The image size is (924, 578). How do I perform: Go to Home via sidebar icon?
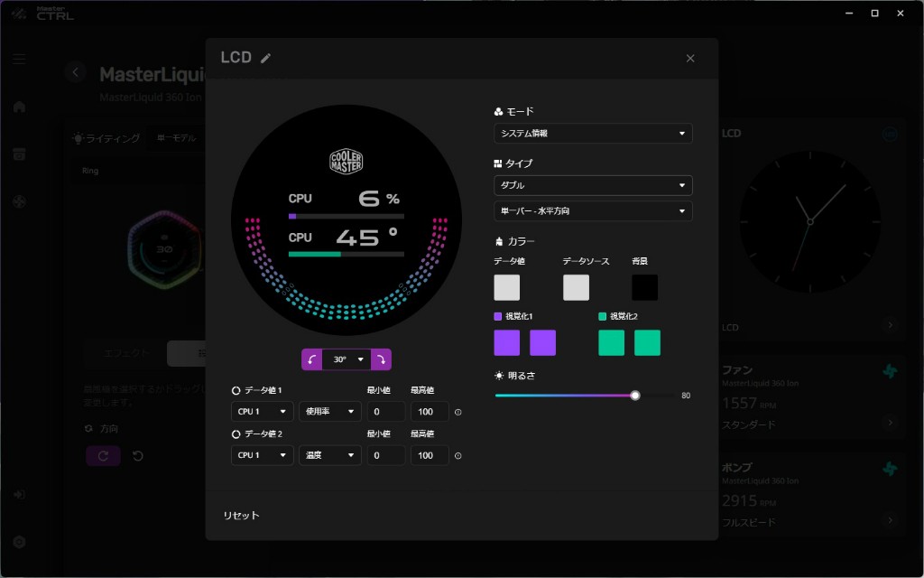point(20,107)
